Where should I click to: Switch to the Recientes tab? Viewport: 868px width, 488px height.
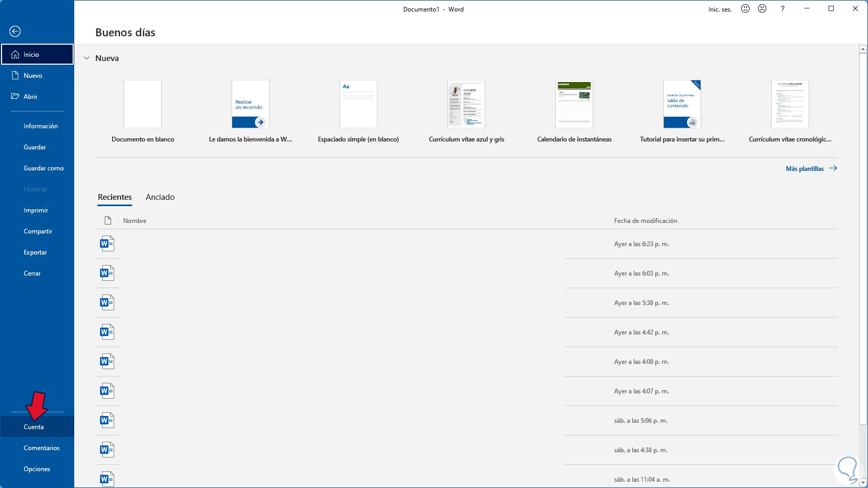point(115,197)
